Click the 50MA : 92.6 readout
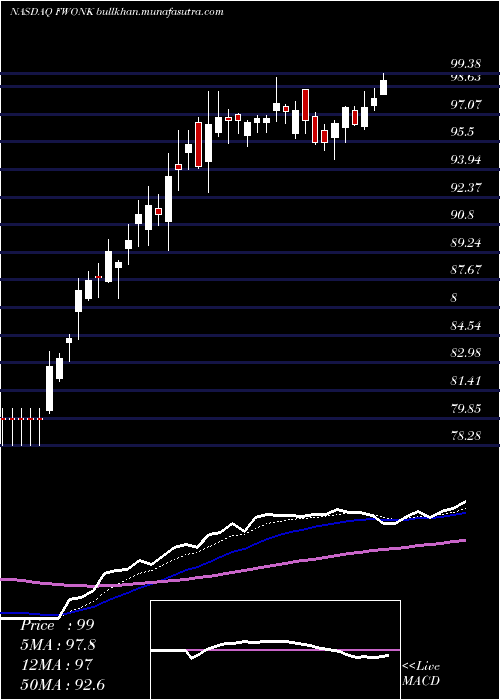This screenshot has height=700, width=500. [62, 684]
